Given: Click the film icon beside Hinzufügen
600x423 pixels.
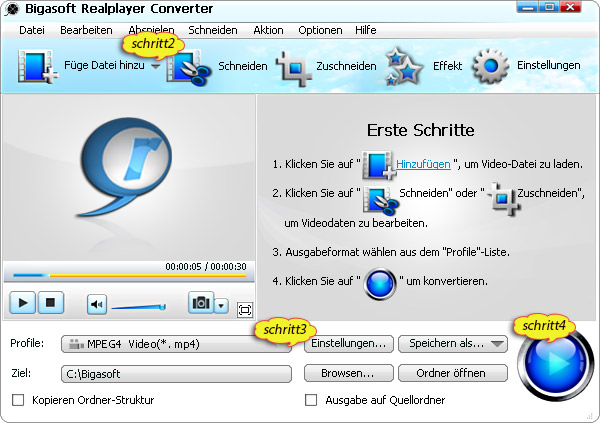Looking at the screenshot, I should (378, 165).
